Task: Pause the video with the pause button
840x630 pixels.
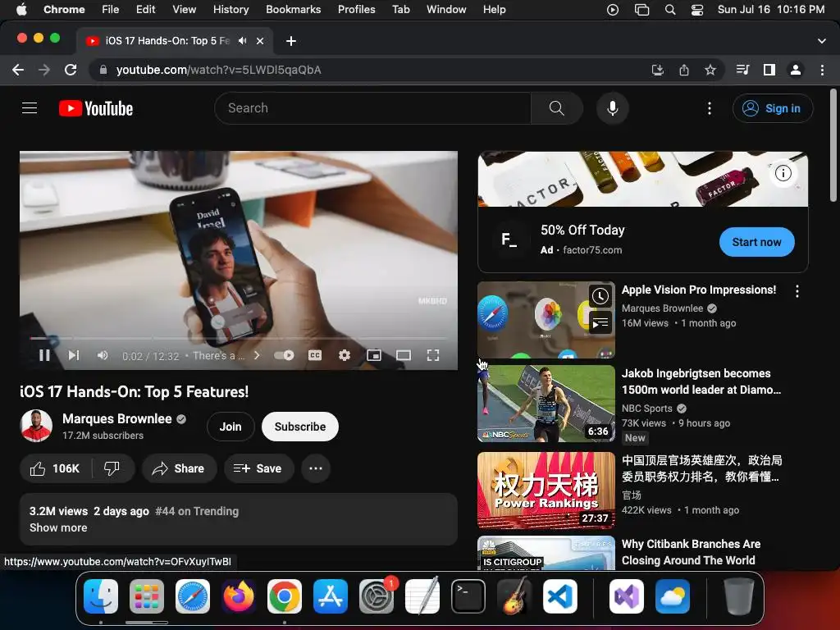Action: (x=44, y=355)
